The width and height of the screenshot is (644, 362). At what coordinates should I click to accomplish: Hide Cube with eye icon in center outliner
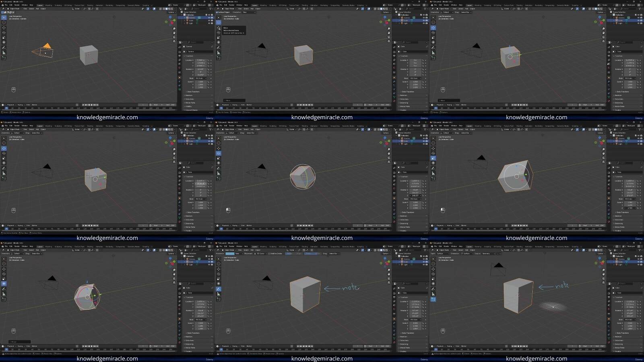pyautogui.click(x=423, y=141)
